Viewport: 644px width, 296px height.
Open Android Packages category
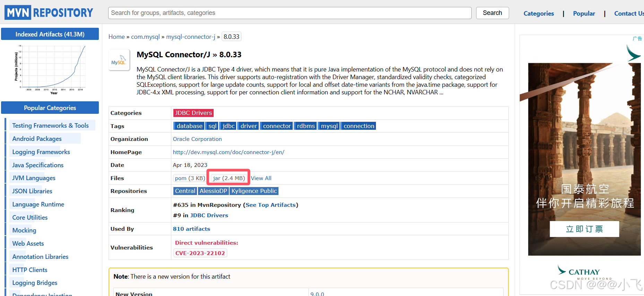37,138
